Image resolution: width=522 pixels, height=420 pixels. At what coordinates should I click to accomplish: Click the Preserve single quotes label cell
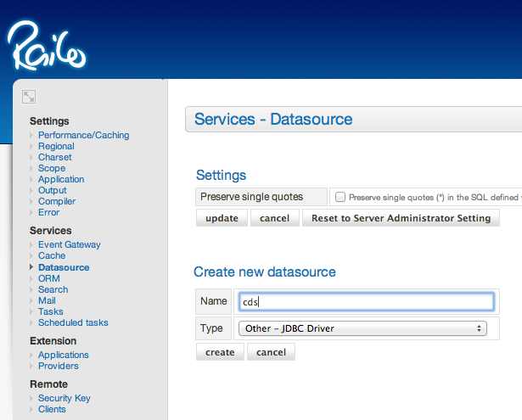coord(261,197)
